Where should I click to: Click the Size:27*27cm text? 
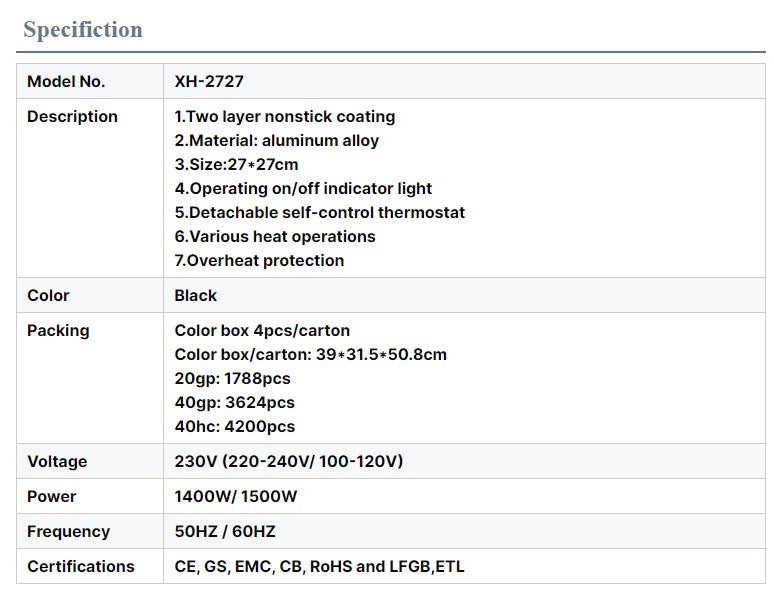237,165
